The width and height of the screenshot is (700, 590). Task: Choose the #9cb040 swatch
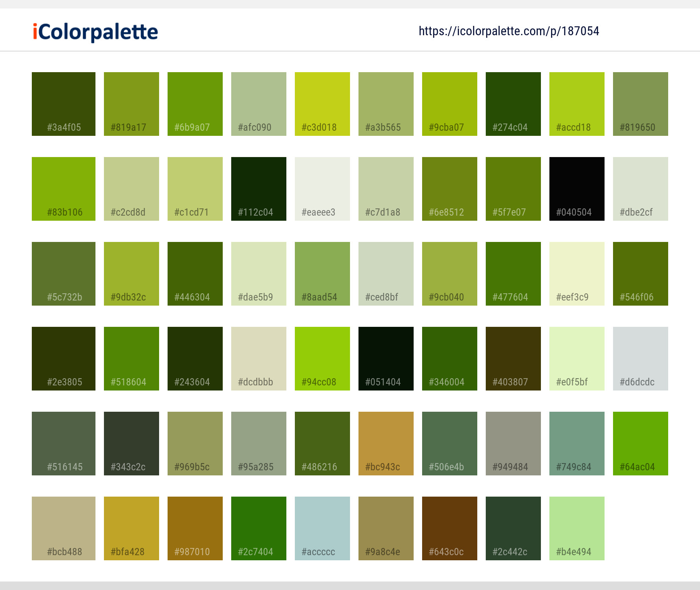pos(450,274)
